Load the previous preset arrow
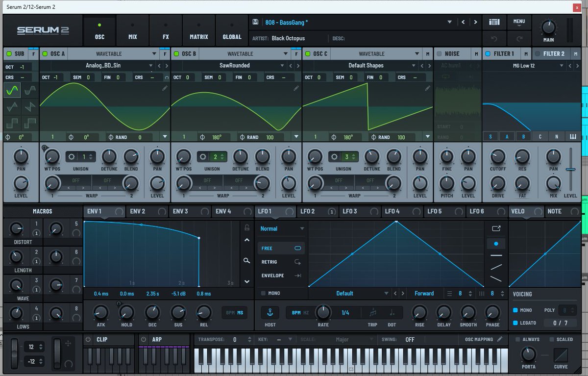Viewport: 588px width, 376px height. tap(463, 22)
